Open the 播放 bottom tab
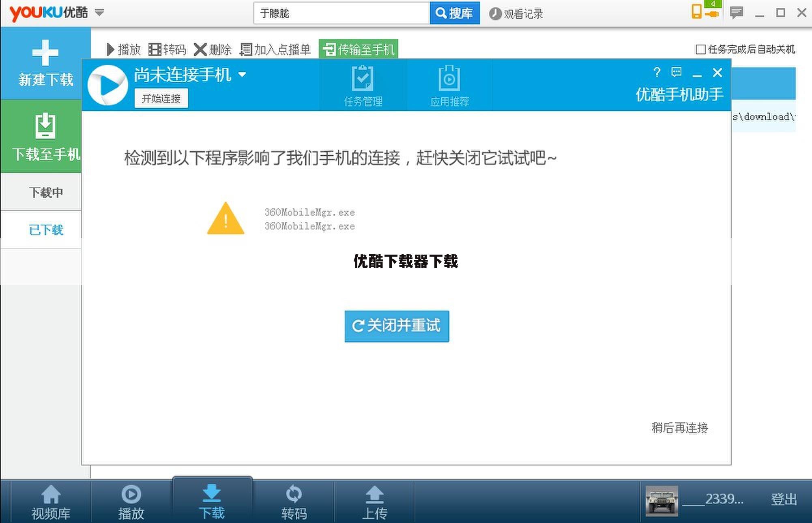 (x=131, y=502)
